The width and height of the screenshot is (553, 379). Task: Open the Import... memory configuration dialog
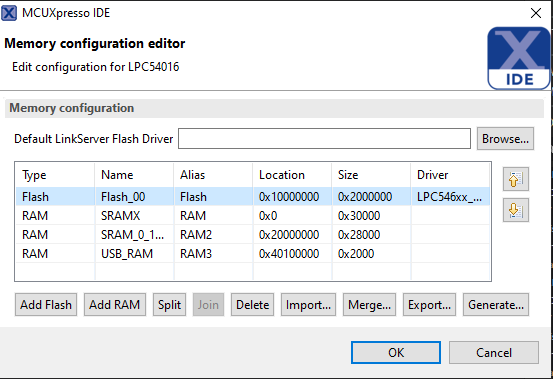(x=308, y=305)
